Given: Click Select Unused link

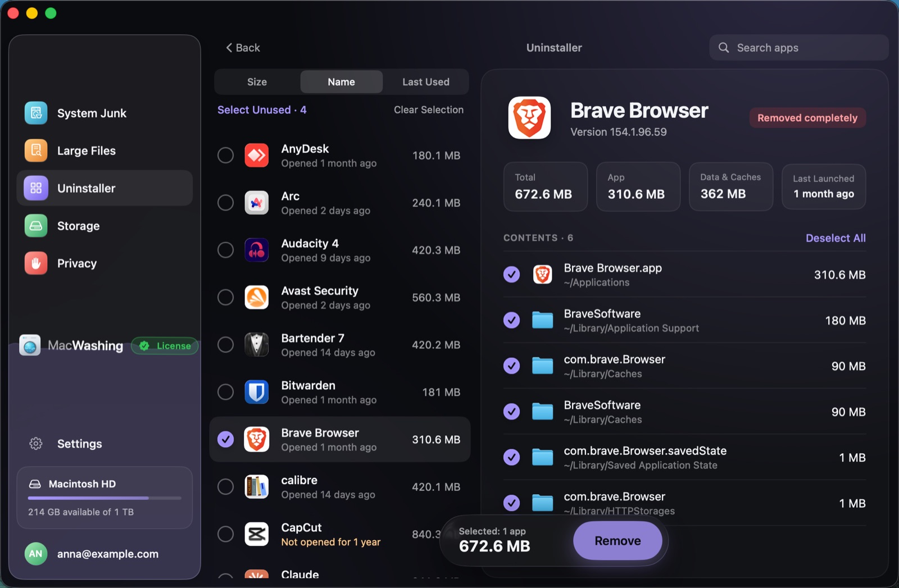Looking at the screenshot, I should tap(262, 110).
